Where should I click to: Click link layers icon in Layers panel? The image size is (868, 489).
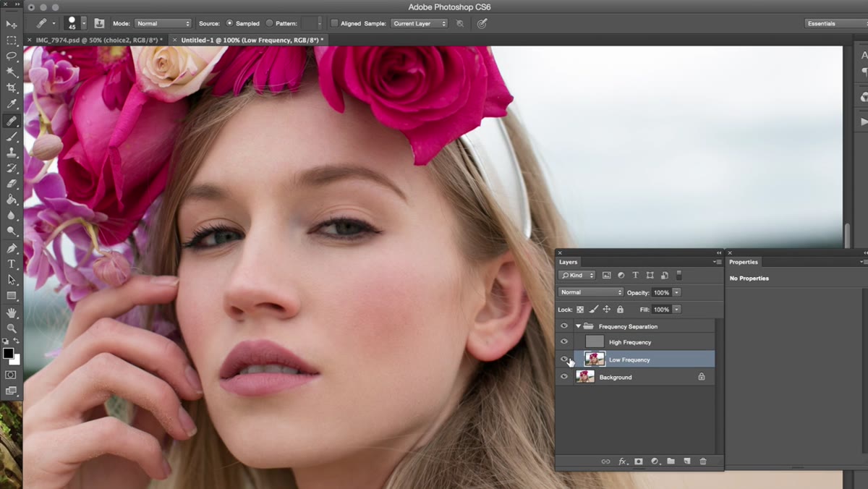pos(605,462)
